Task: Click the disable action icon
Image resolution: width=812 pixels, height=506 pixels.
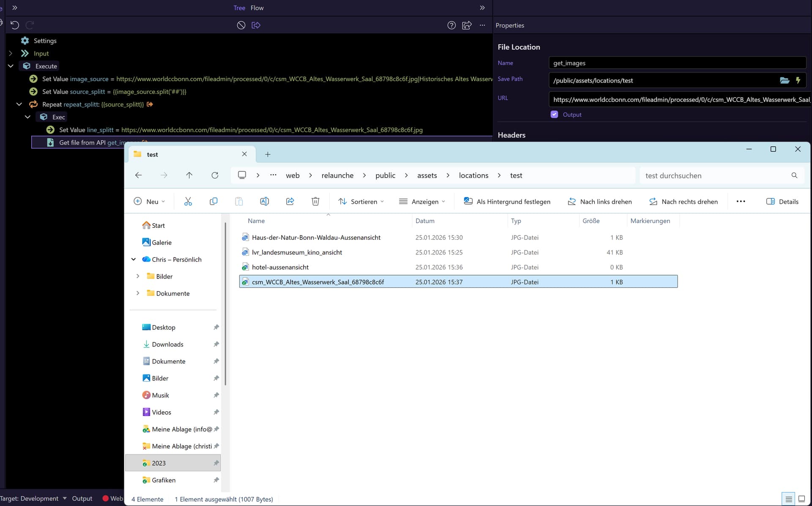Action: [x=241, y=25]
